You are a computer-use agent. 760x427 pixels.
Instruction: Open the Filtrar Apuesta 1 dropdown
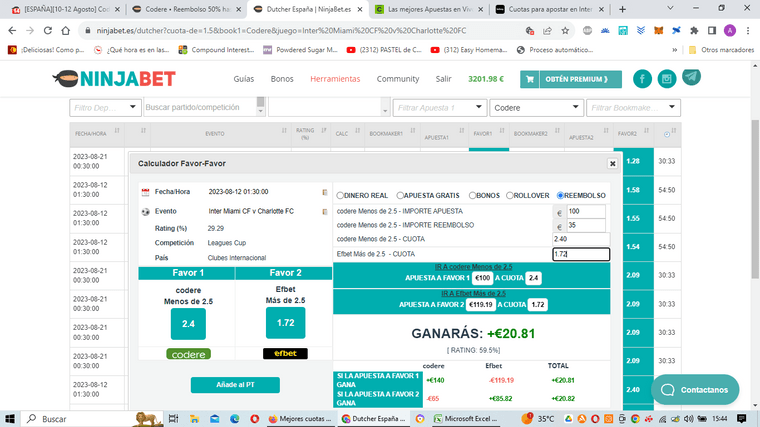point(439,108)
